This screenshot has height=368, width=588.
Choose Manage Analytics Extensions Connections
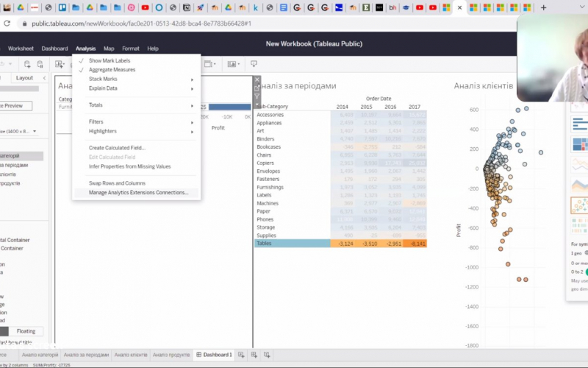[x=137, y=192]
